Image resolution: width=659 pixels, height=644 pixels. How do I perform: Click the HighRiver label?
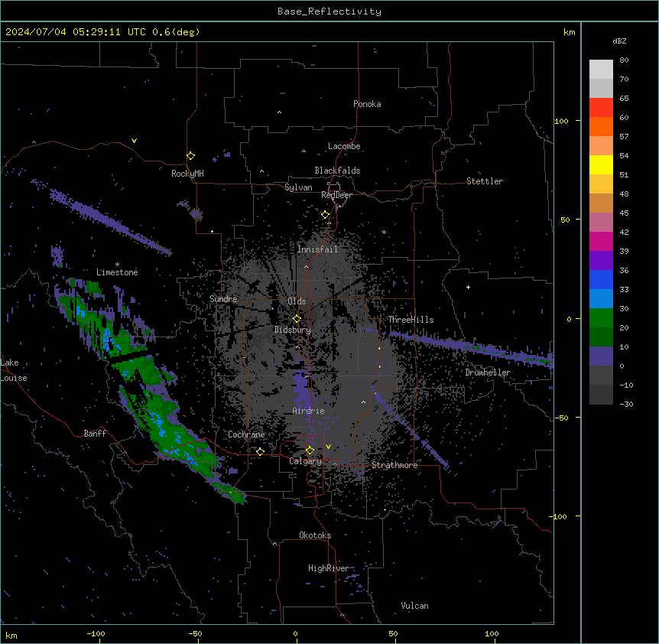(x=329, y=568)
